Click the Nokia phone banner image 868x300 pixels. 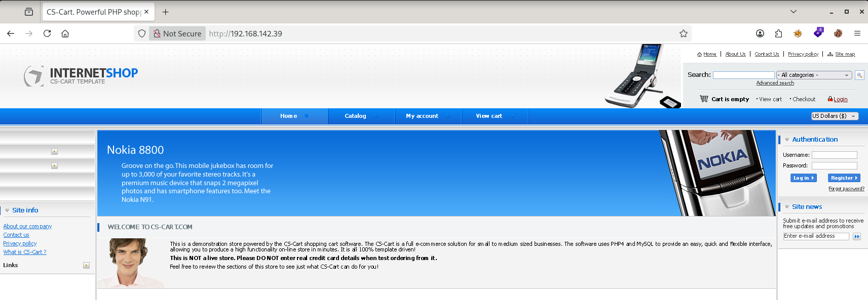click(x=717, y=173)
